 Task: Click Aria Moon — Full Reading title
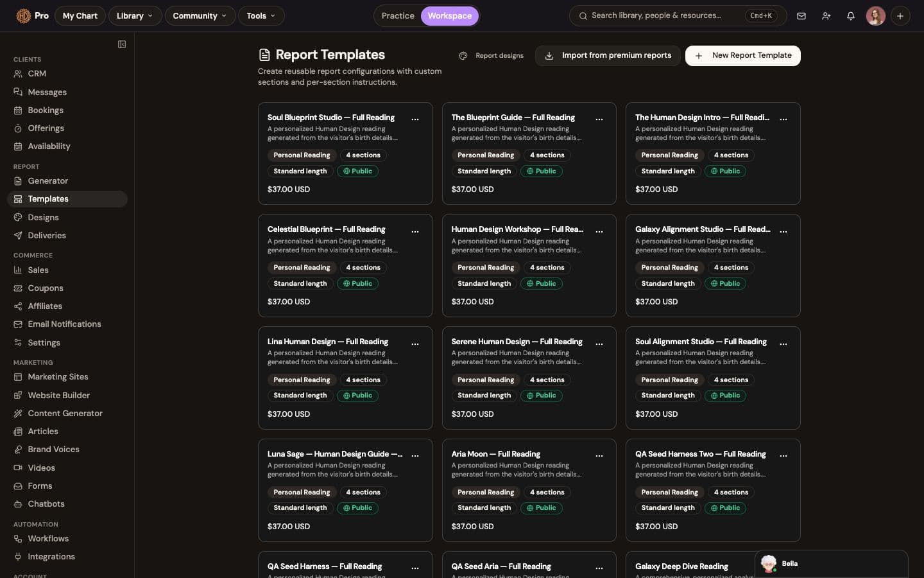(x=496, y=454)
